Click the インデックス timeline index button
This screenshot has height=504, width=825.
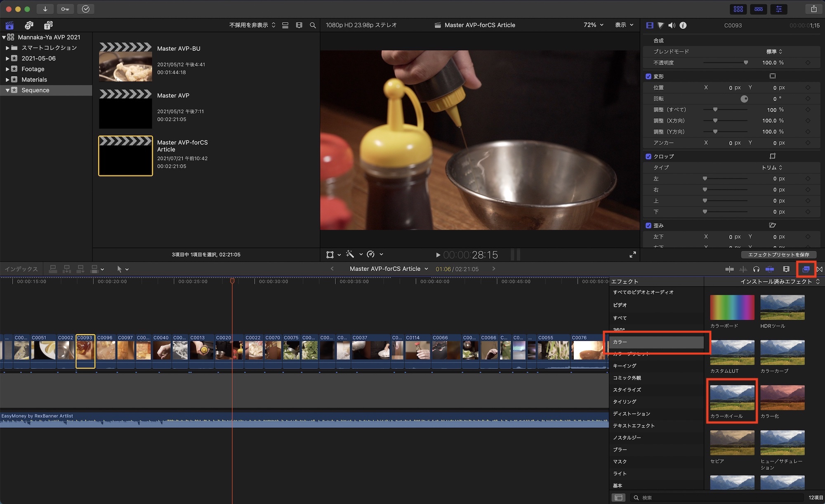21,269
